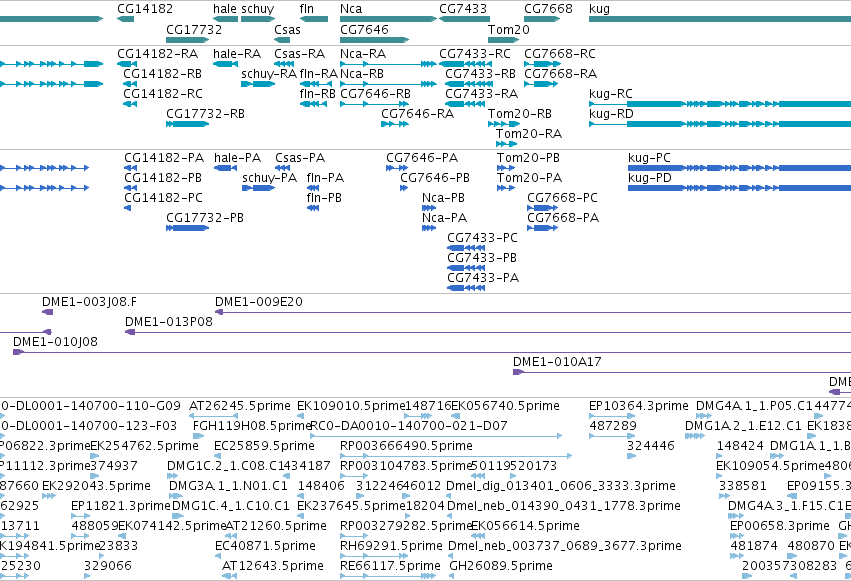Open the DME1-010A17 clone label
851x581 pixels.
[557, 362]
